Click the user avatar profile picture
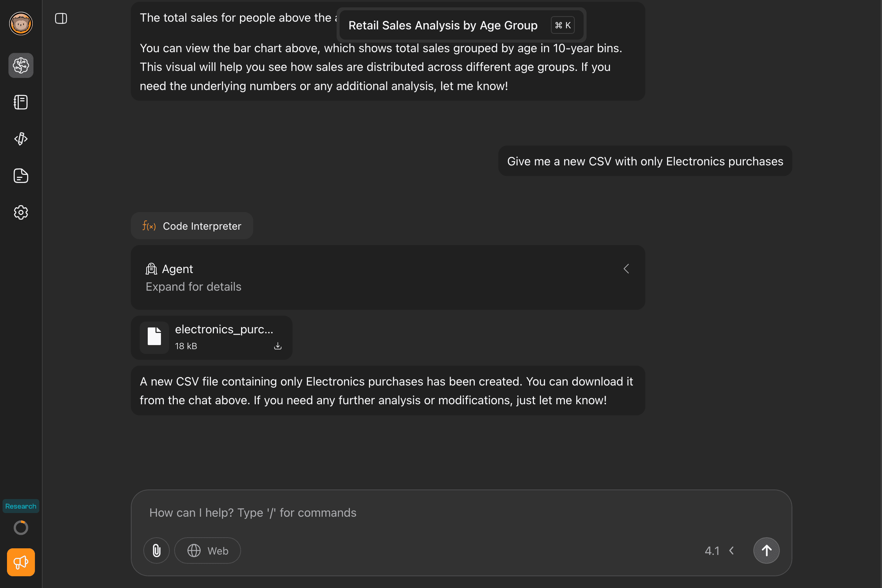The width and height of the screenshot is (882, 588). [x=21, y=24]
